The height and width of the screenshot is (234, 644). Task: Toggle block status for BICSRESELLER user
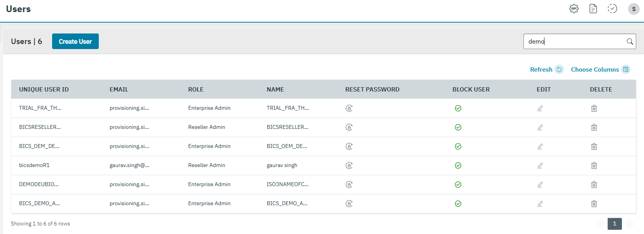point(458,127)
